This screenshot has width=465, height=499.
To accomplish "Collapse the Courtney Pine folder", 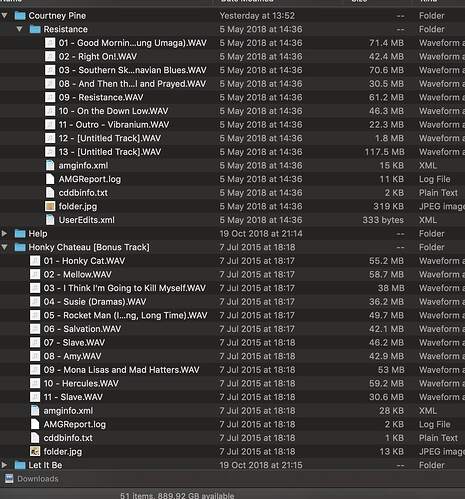I will [4, 15].
